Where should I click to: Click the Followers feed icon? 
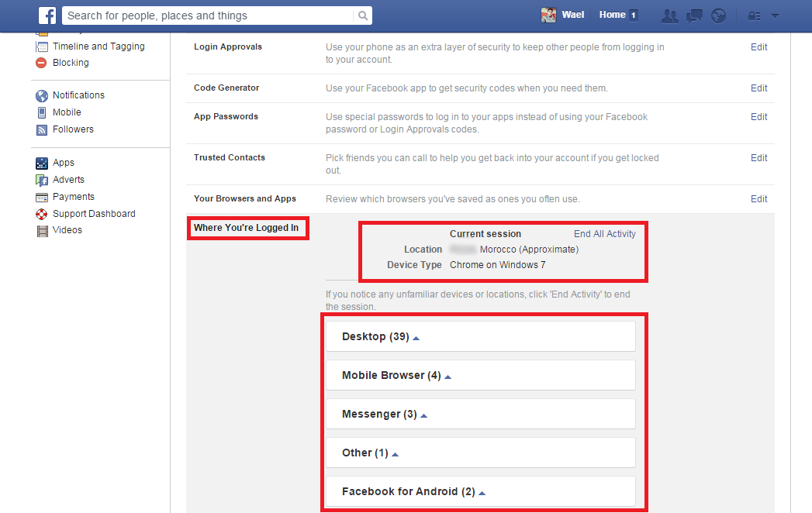42,130
